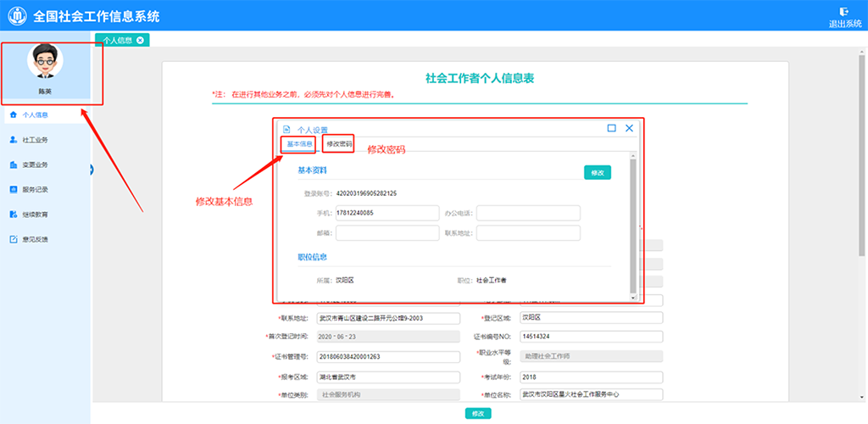The height and width of the screenshot is (424, 868).
Task: Click the page scrollbar down arrow
Action: [x=862, y=397]
